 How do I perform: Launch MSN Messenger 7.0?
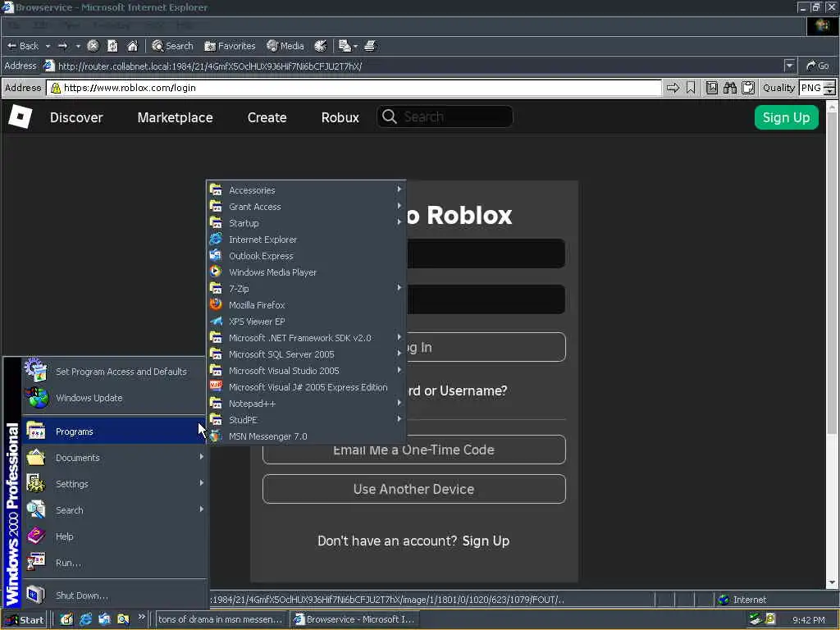coord(307,436)
